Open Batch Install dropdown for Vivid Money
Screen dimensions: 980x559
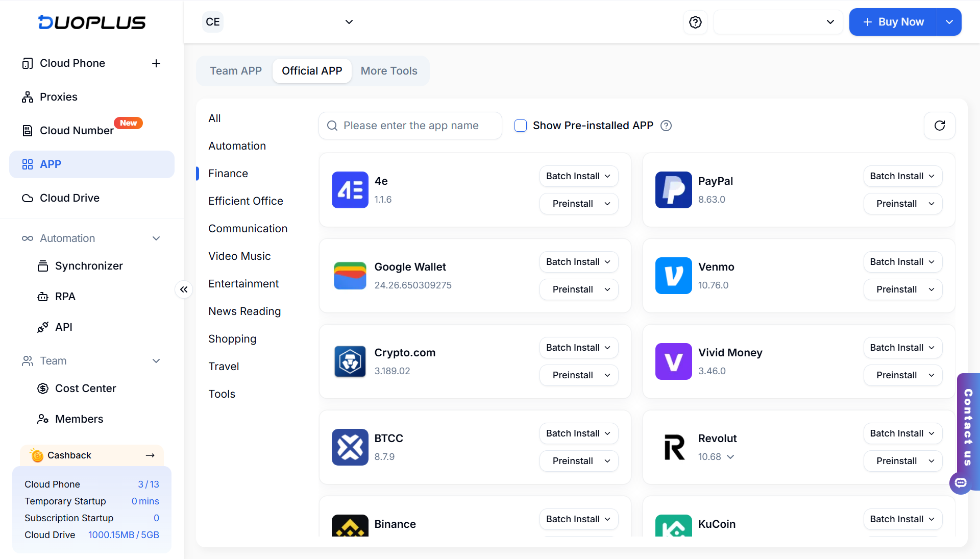903,348
